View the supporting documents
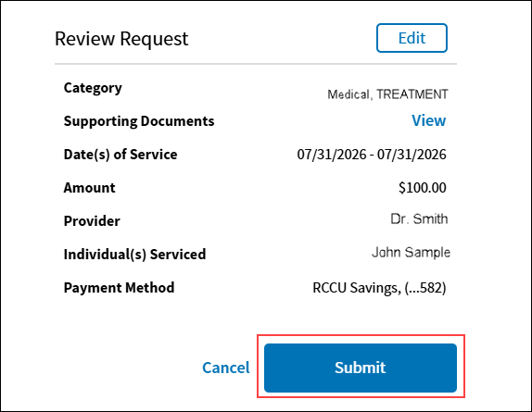Screen dimensions: 532x412 [428, 120]
